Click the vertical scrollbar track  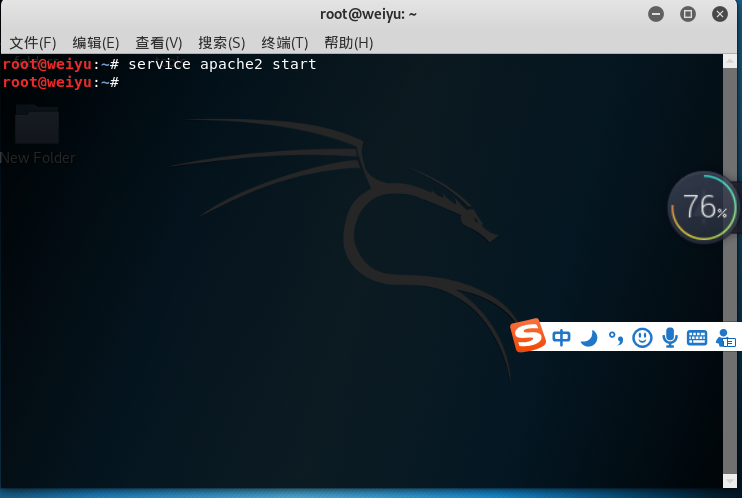point(730,271)
